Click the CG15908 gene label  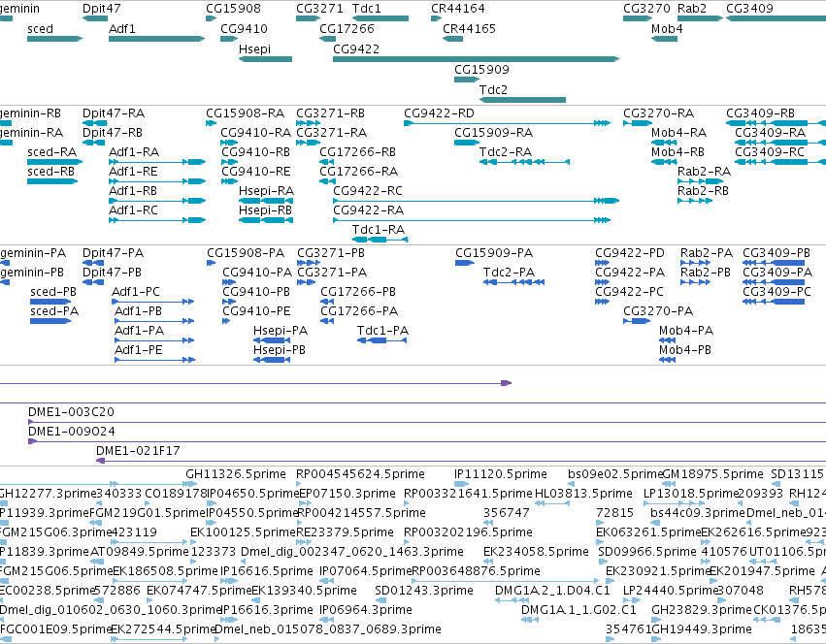pyautogui.click(x=233, y=9)
